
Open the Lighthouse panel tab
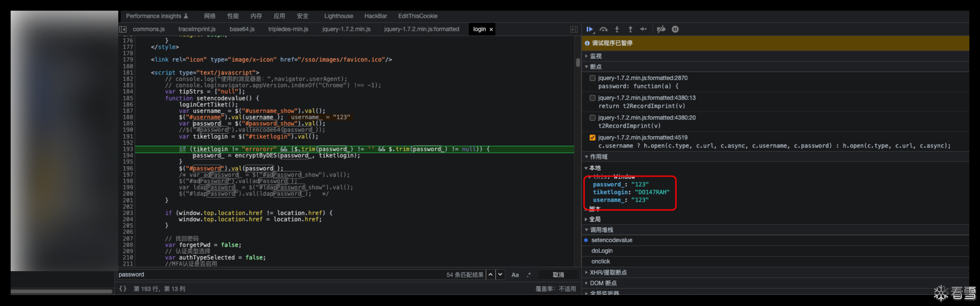tap(339, 16)
